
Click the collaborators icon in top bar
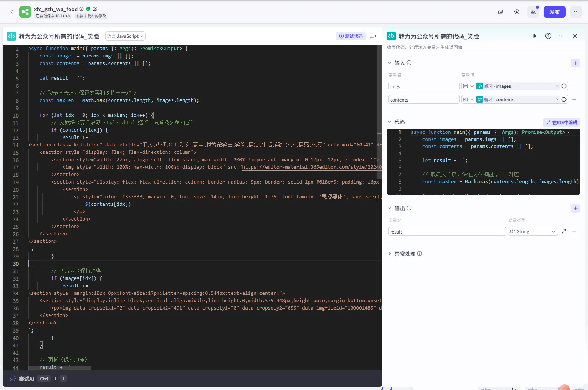click(533, 12)
